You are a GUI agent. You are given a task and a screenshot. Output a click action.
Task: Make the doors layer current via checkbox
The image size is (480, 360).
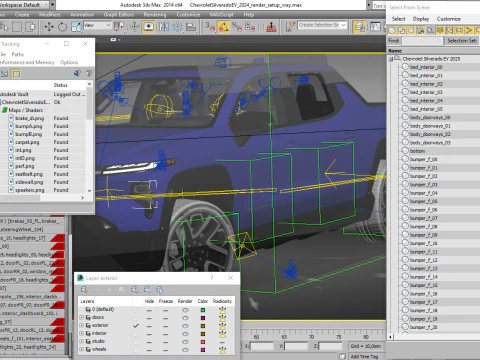(135, 318)
